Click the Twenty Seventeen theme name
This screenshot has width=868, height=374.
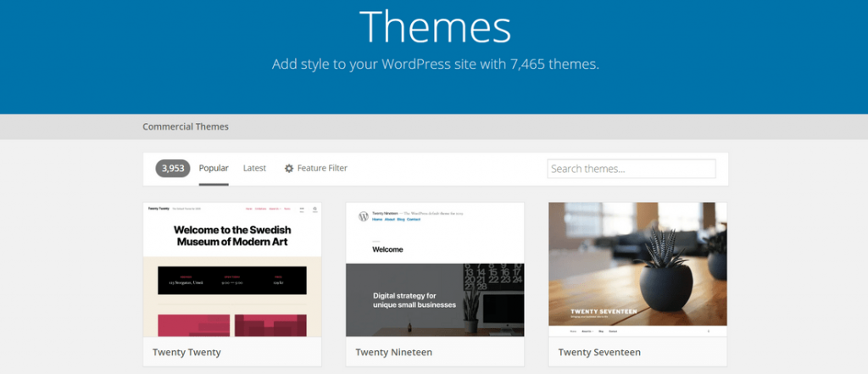tap(599, 352)
